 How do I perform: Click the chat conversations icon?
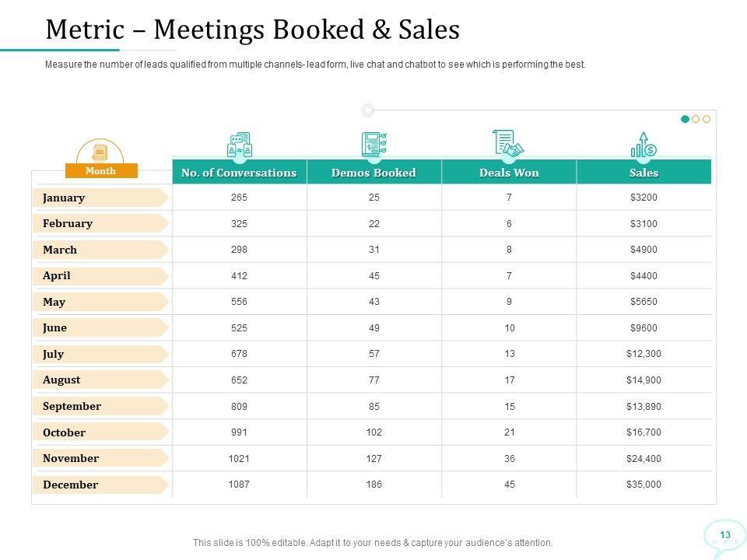pyautogui.click(x=240, y=145)
